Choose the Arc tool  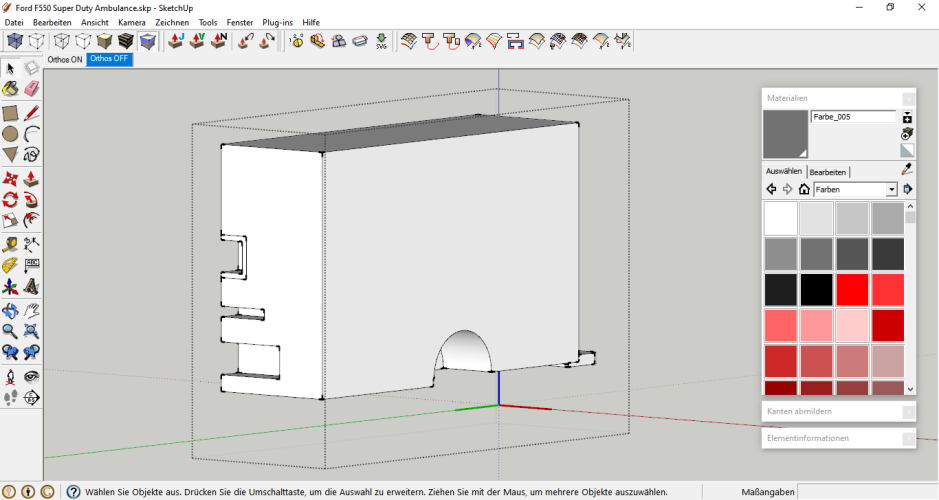pyautogui.click(x=32, y=134)
